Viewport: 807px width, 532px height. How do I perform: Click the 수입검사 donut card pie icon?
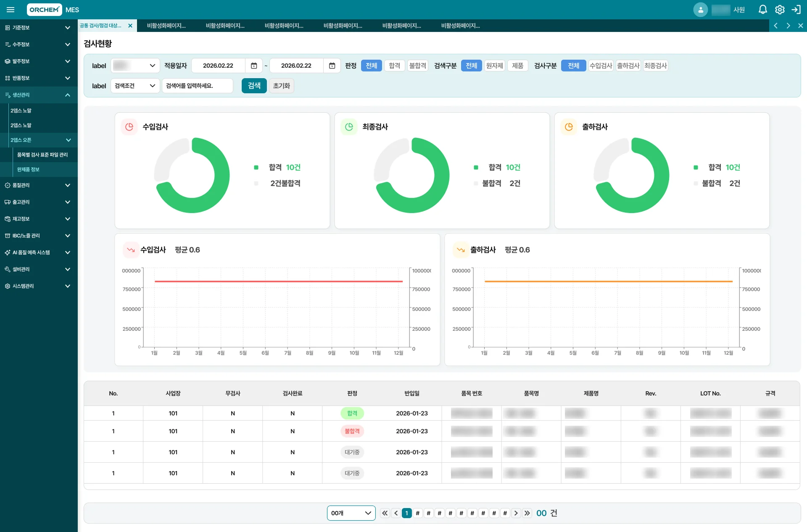(x=129, y=126)
